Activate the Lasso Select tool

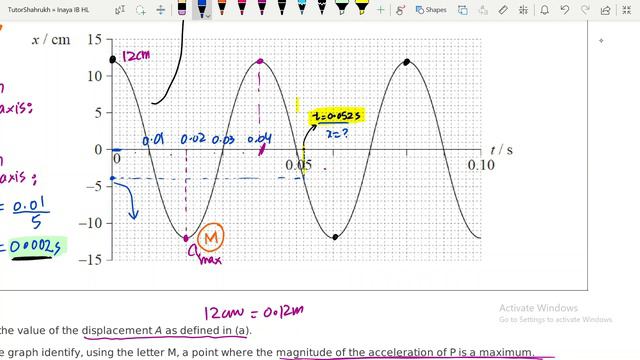click(140, 10)
